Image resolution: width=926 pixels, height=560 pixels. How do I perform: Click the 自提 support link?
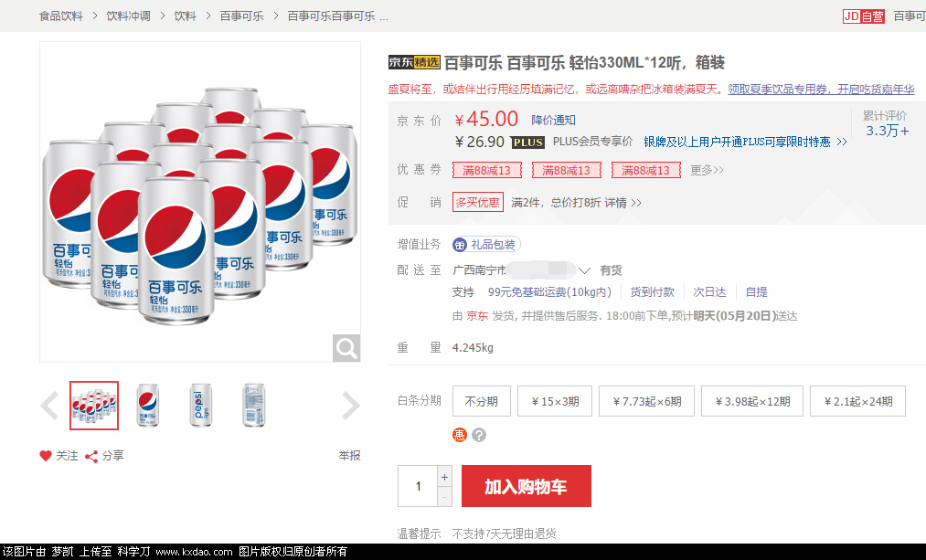(757, 292)
